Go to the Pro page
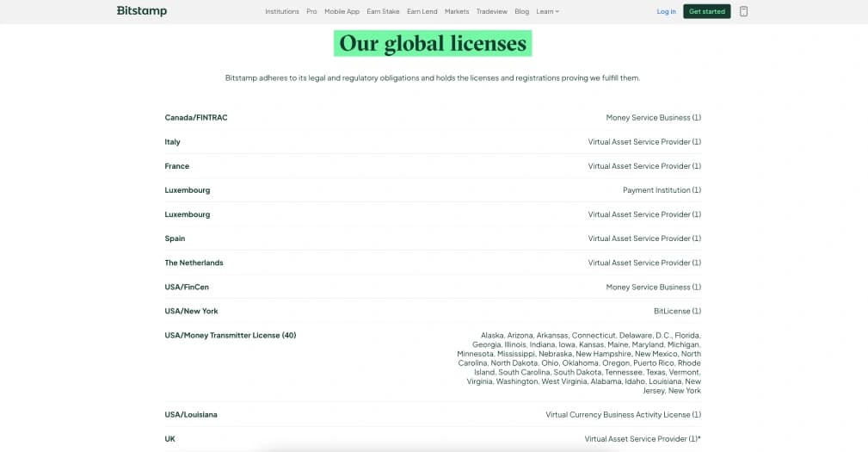 click(x=311, y=11)
